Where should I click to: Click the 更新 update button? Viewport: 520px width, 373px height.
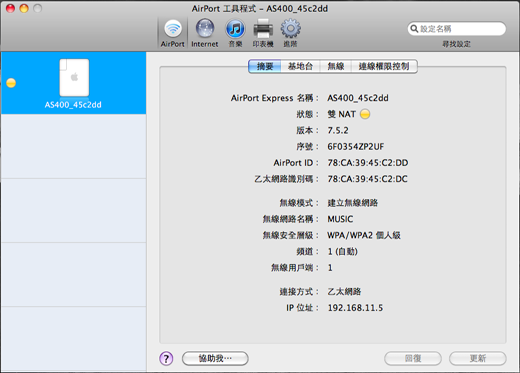pyautogui.click(x=478, y=358)
